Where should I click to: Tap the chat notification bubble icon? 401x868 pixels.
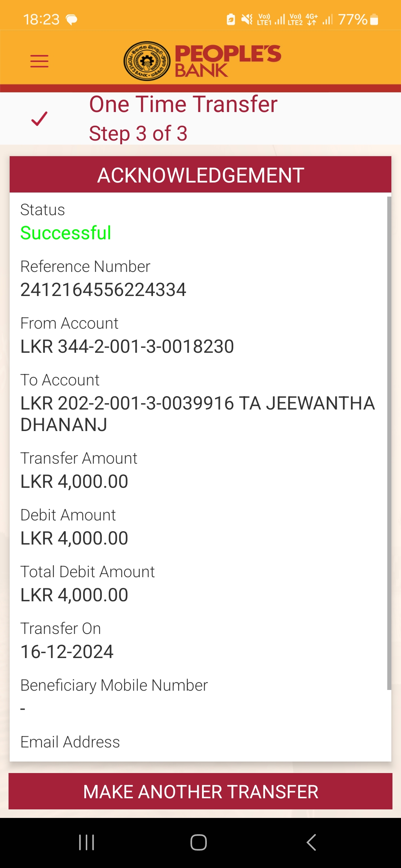coord(71,19)
